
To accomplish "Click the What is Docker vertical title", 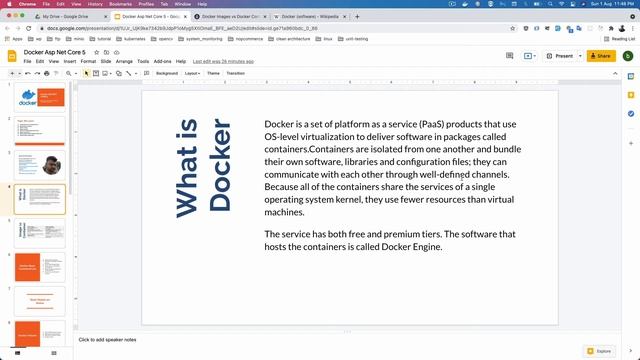I will point(203,168).
